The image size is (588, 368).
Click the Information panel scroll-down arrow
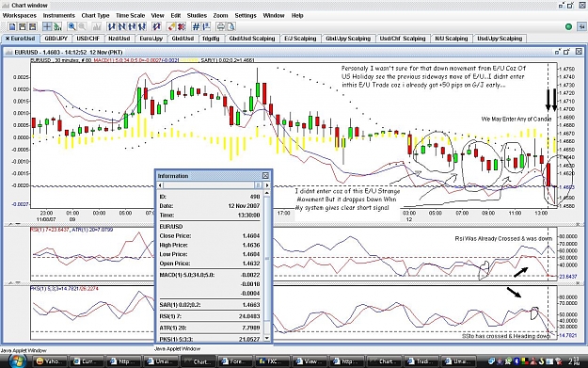click(266, 338)
